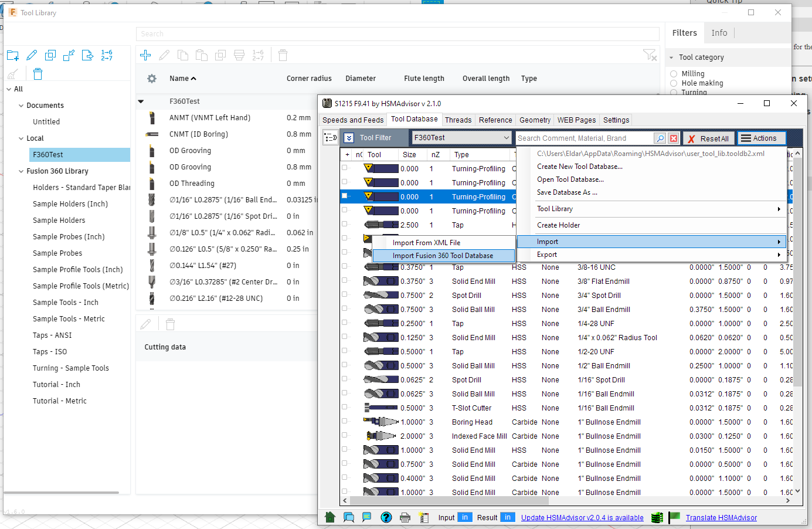Open the green home icon in HSMAdvisor
The image size is (812, 529).
[x=330, y=517]
